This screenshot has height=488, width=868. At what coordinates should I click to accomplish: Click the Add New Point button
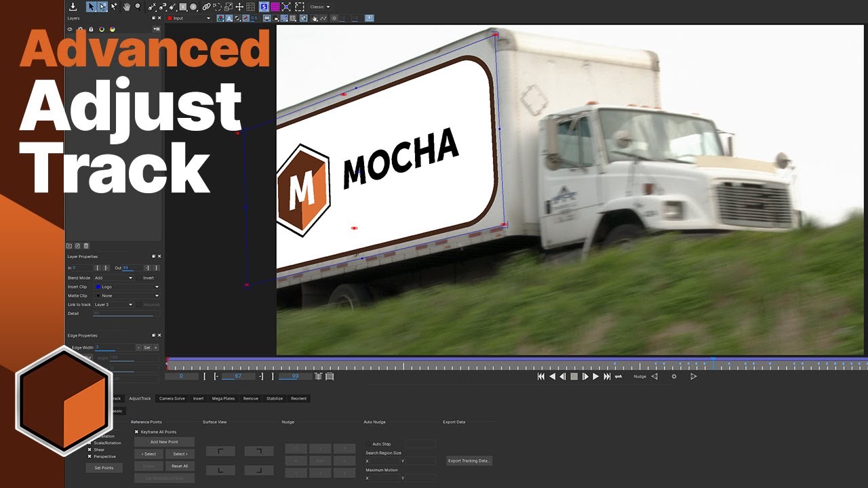coord(165,442)
